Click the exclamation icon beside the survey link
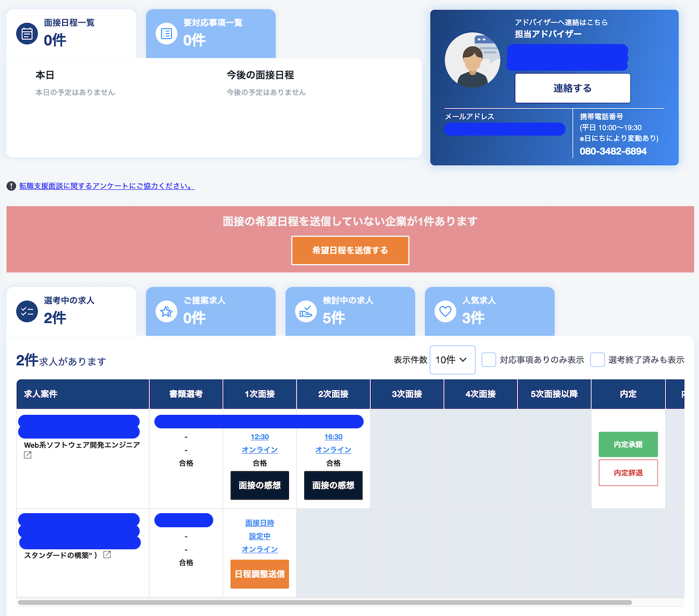The width and height of the screenshot is (699, 616). 11,186
